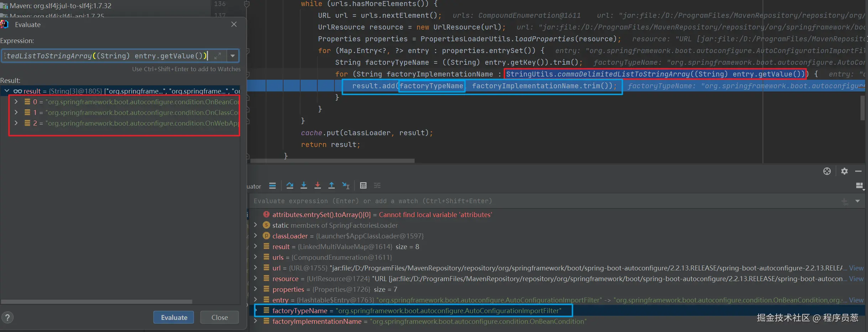Click the 'return result;' code line

point(331,144)
